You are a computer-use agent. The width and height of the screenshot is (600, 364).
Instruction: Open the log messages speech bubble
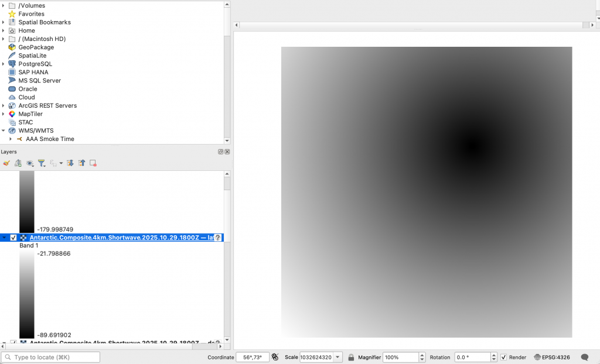click(584, 357)
